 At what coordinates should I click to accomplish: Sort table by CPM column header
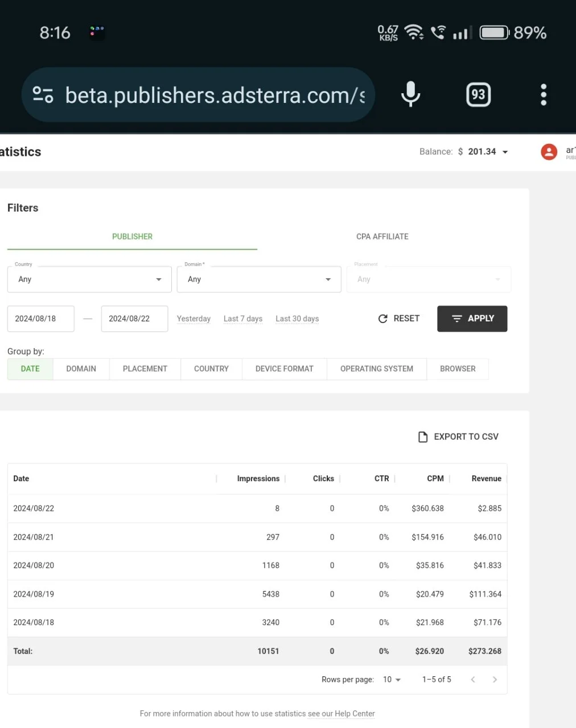tap(435, 478)
